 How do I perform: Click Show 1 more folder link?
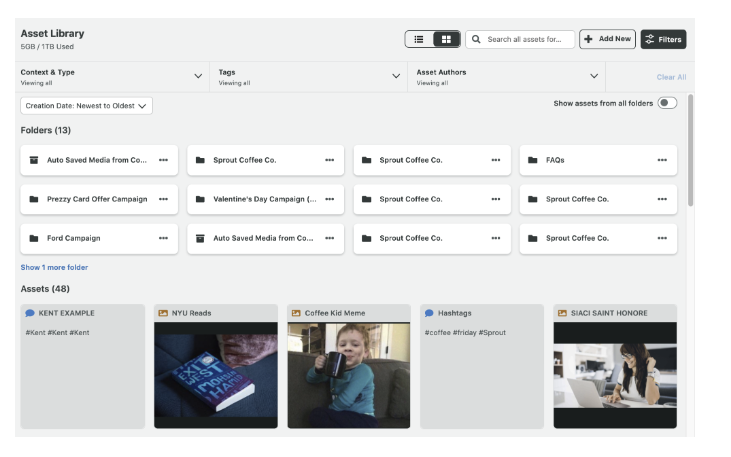pyautogui.click(x=54, y=267)
